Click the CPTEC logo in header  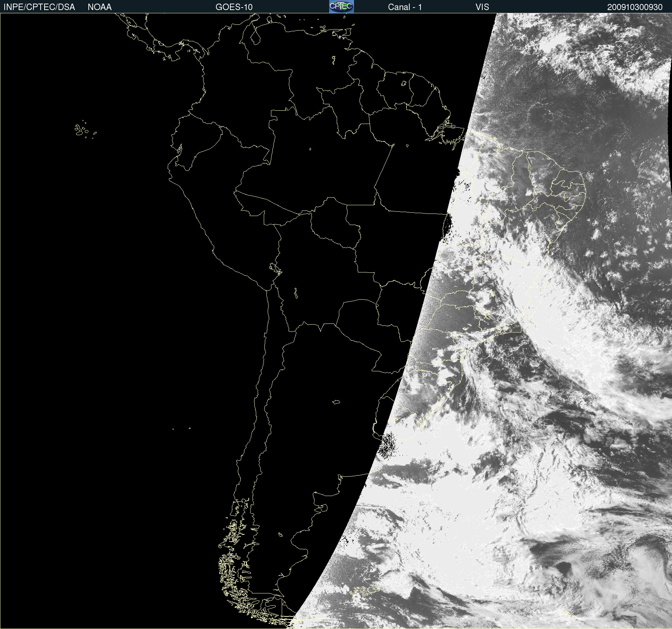[x=341, y=6]
